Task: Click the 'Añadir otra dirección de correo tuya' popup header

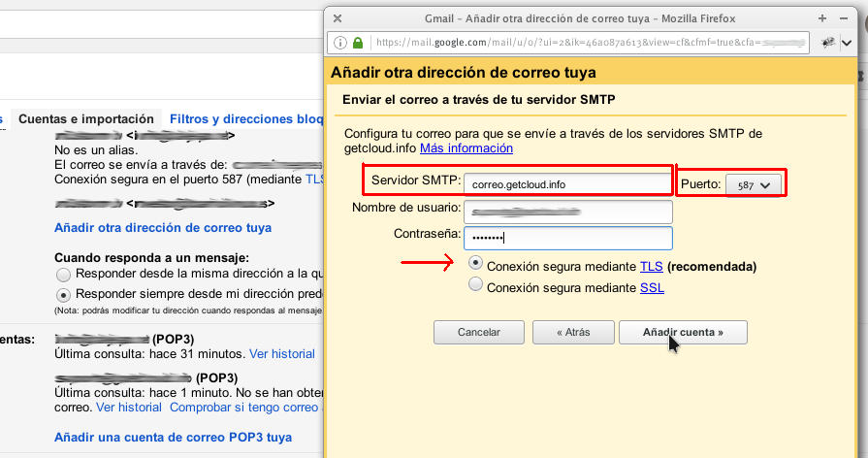Action: [464, 73]
